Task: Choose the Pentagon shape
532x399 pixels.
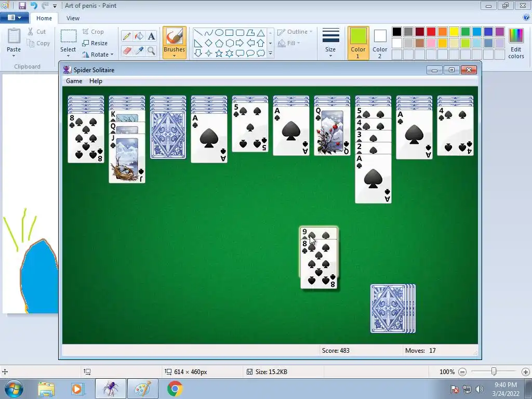Action: [219, 43]
